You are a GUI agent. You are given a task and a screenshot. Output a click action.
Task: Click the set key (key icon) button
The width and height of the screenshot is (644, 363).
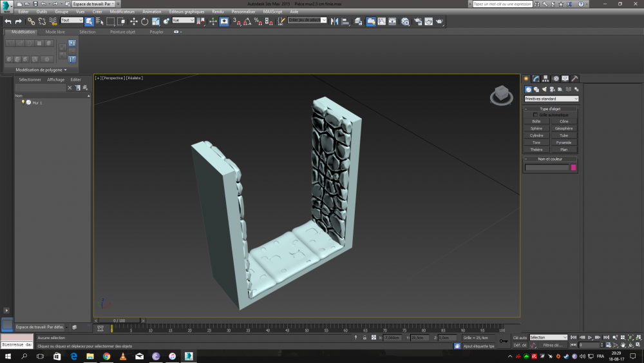(x=504, y=341)
